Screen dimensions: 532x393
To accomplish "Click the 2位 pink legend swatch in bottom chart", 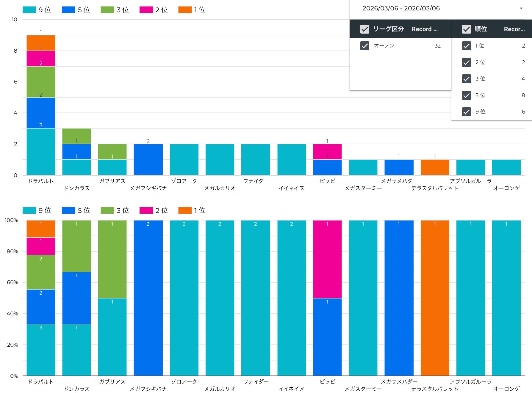I will (x=146, y=210).
